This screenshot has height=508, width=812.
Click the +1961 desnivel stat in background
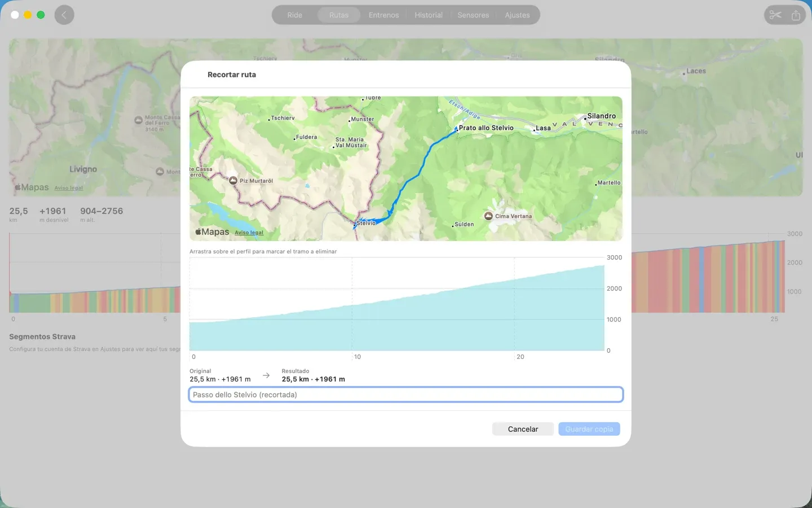pos(52,211)
